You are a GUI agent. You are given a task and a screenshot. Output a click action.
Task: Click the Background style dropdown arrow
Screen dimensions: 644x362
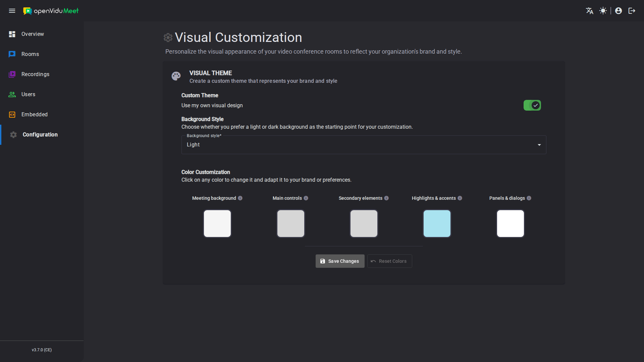pos(539,145)
